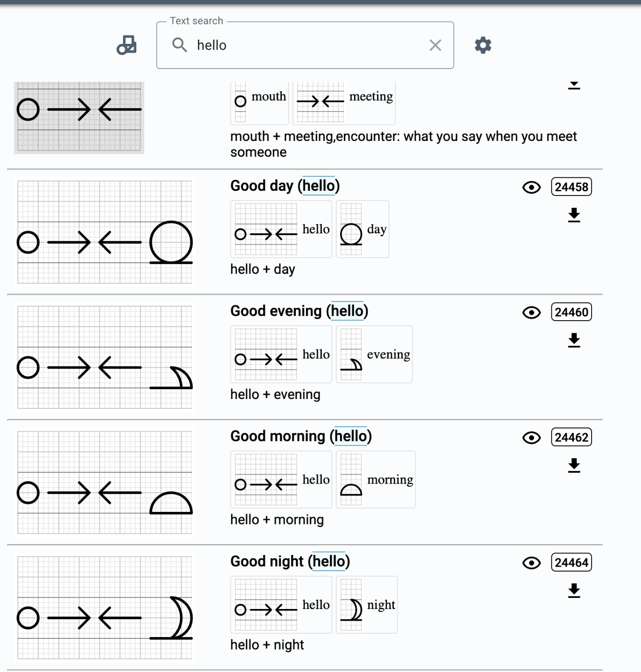Toggle the eye icon for Good night
Viewport: 641px width, 672px height.
(x=531, y=563)
